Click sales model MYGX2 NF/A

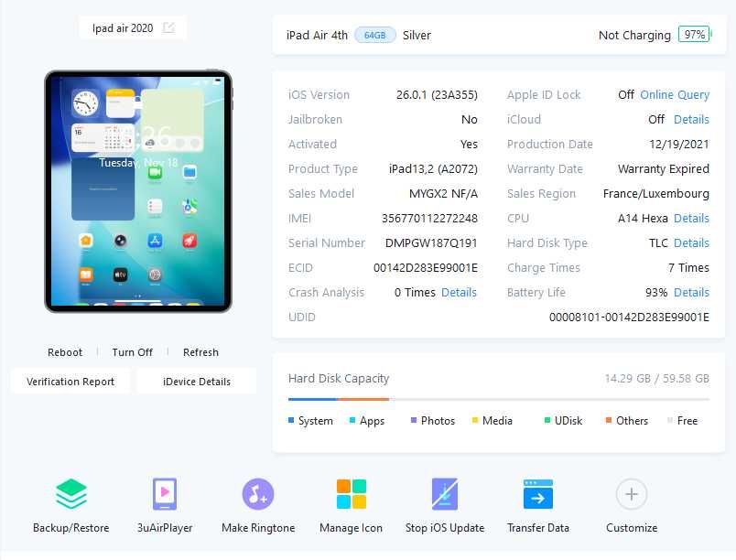(443, 194)
